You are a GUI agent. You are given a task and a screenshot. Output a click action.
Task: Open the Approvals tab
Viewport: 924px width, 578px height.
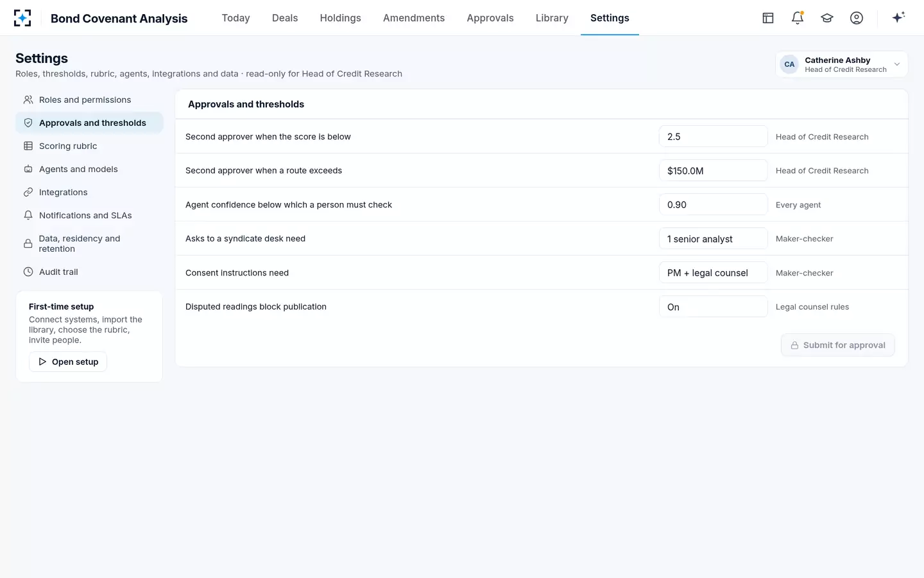490,18
